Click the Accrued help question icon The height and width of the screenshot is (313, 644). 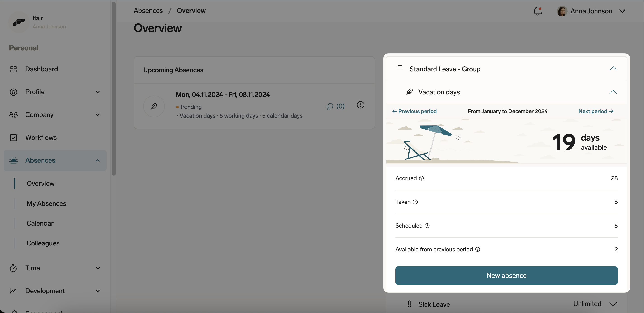point(421,178)
